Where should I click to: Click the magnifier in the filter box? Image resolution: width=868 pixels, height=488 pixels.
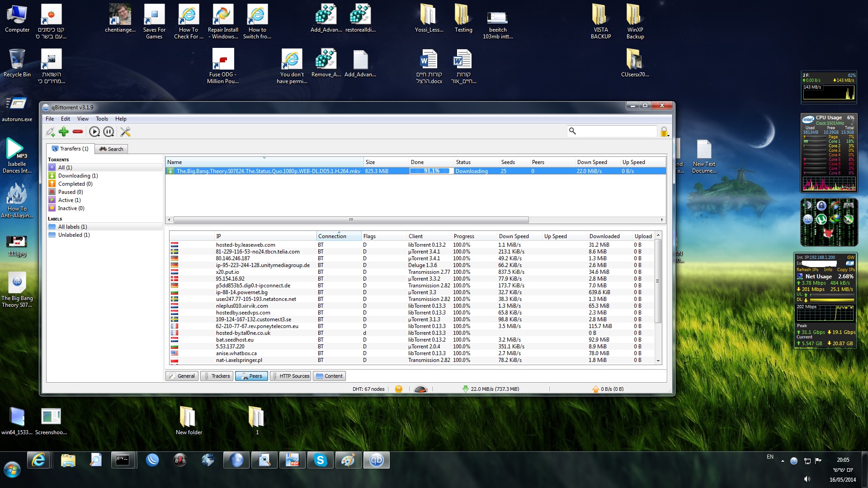pyautogui.click(x=572, y=131)
